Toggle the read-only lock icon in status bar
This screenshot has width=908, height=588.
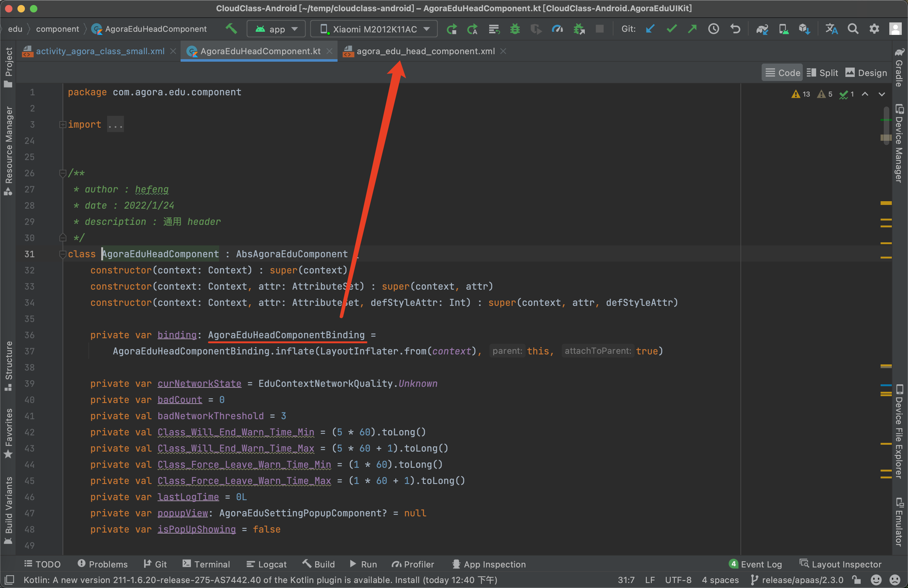[x=857, y=580]
